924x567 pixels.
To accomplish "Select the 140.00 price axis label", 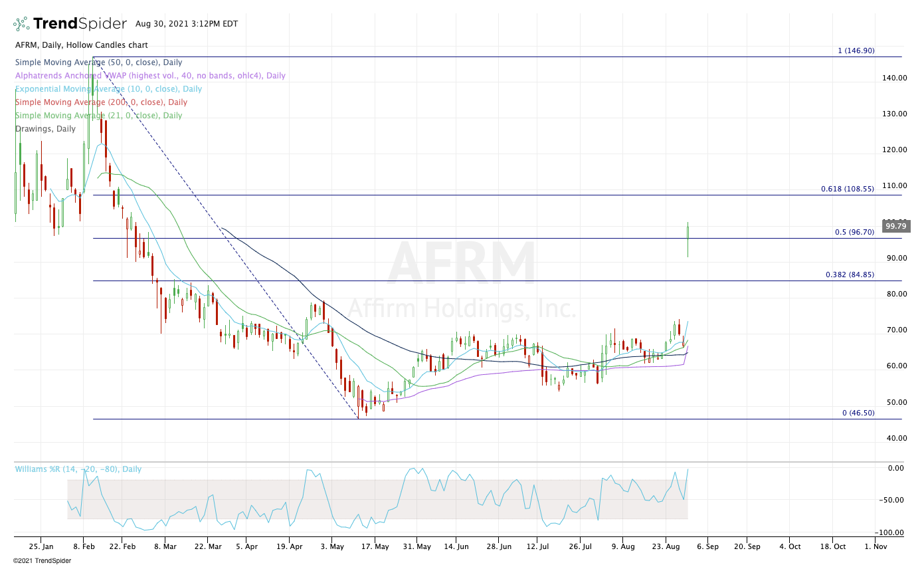I will point(895,78).
